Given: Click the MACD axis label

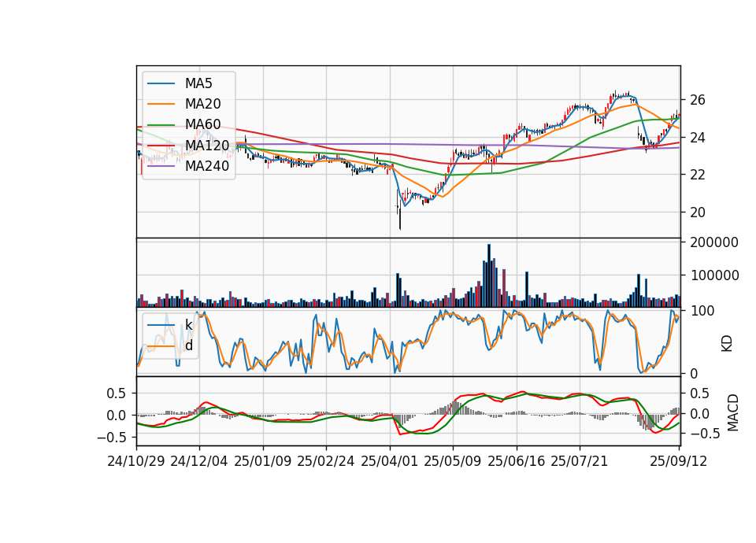Looking at the screenshot, I should pos(733,412).
